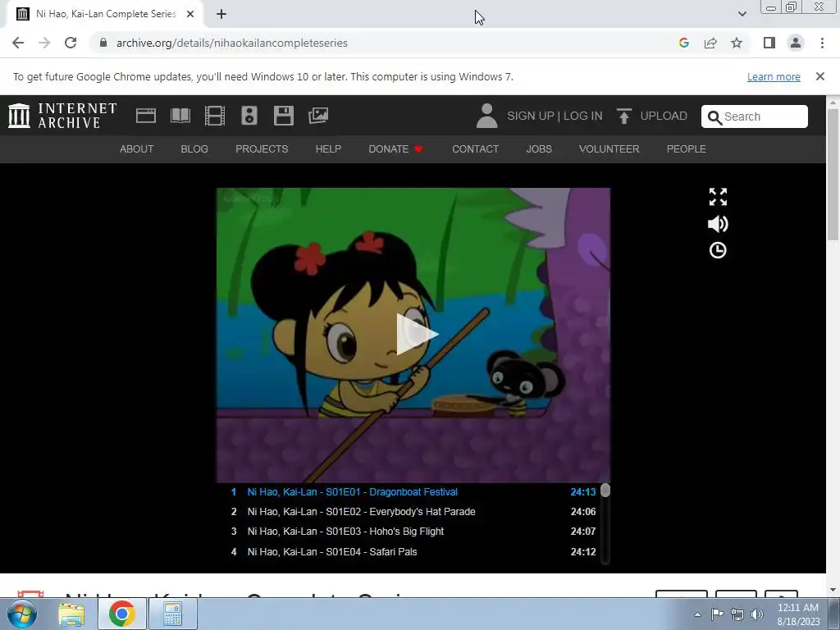Open the PEOPLE menu item
Screen dimensions: 840x630
[687, 149]
